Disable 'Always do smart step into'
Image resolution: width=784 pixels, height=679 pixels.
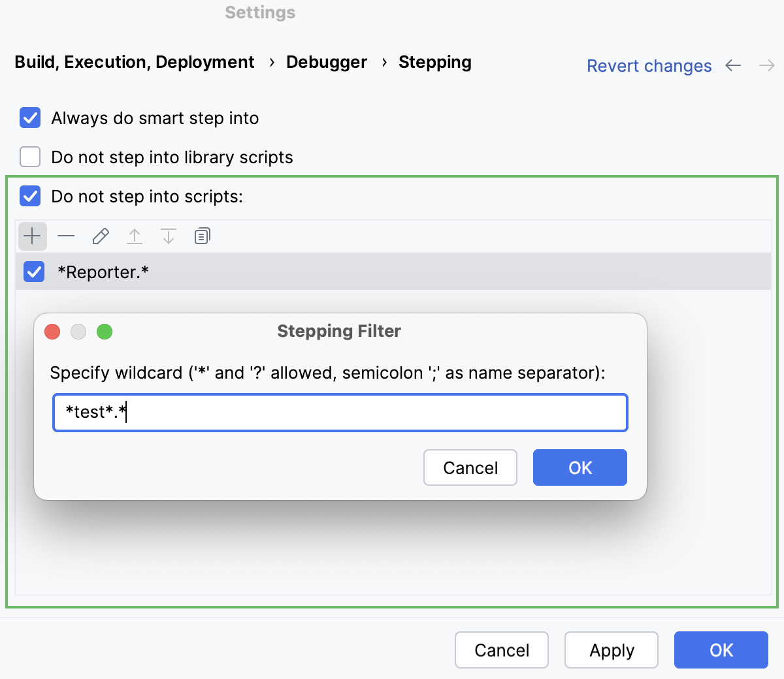point(29,118)
